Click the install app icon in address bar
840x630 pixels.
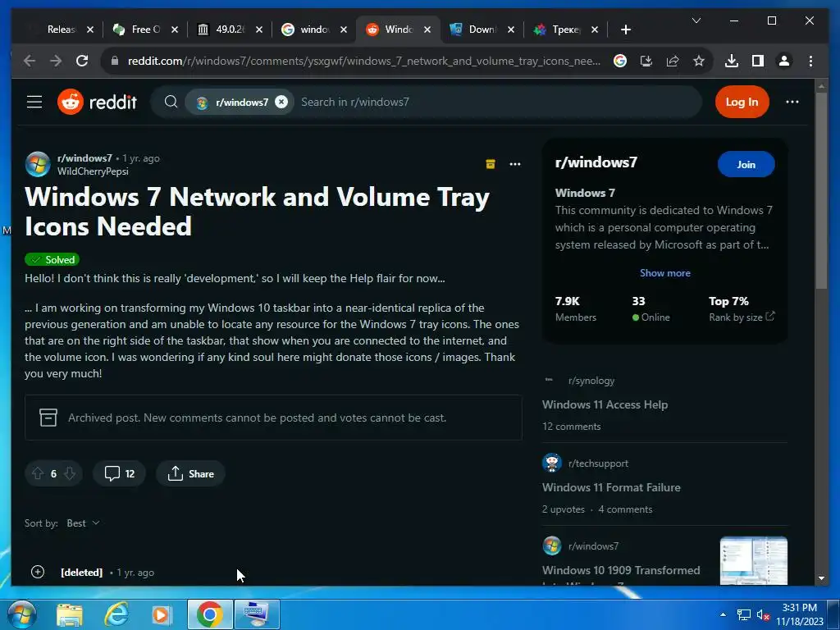[x=646, y=61]
